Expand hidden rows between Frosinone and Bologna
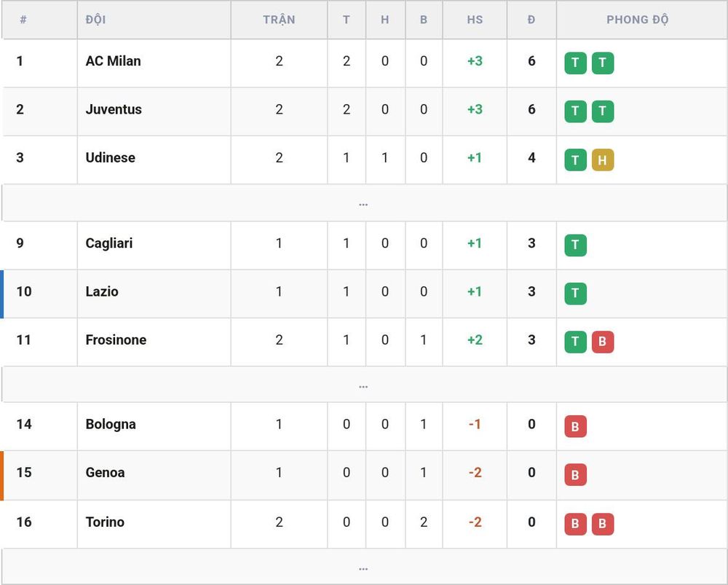 pyautogui.click(x=364, y=385)
